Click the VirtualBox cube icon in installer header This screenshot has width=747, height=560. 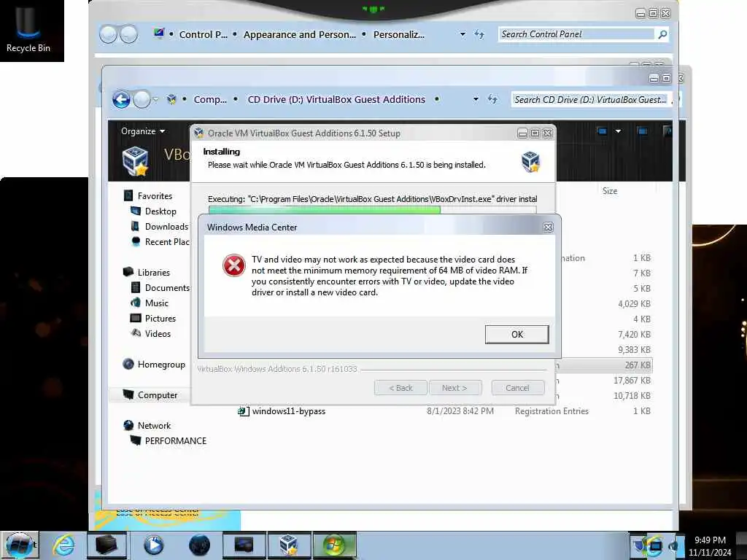pyautogui.click(x=530, y=161)
